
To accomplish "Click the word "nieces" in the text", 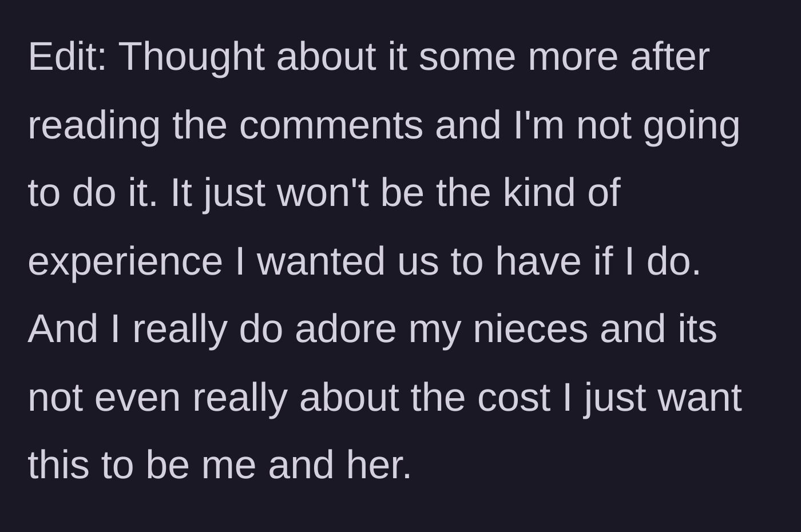I will (530, 329).
